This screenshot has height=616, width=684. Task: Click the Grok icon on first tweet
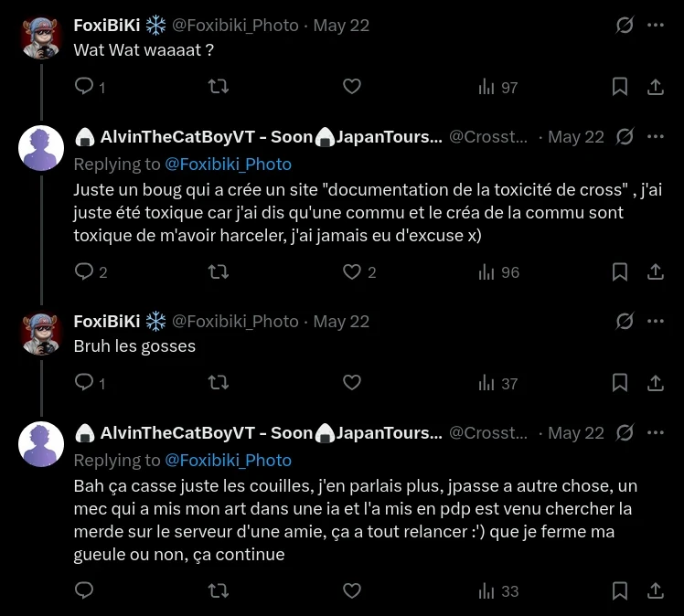point(625,26)
